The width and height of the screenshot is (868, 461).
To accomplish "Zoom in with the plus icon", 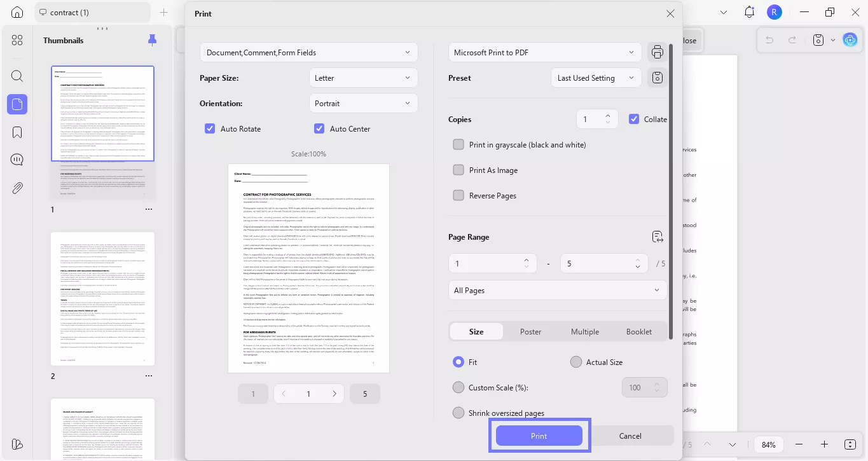I will [824, 444].
